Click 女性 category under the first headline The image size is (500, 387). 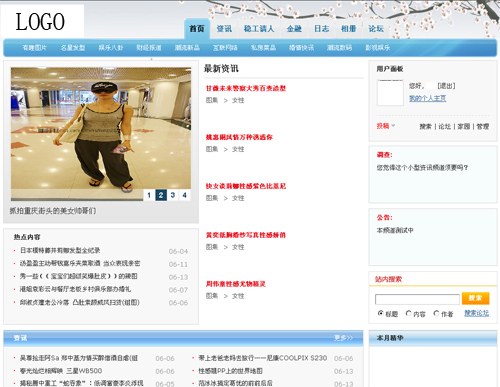pos(238,100)
